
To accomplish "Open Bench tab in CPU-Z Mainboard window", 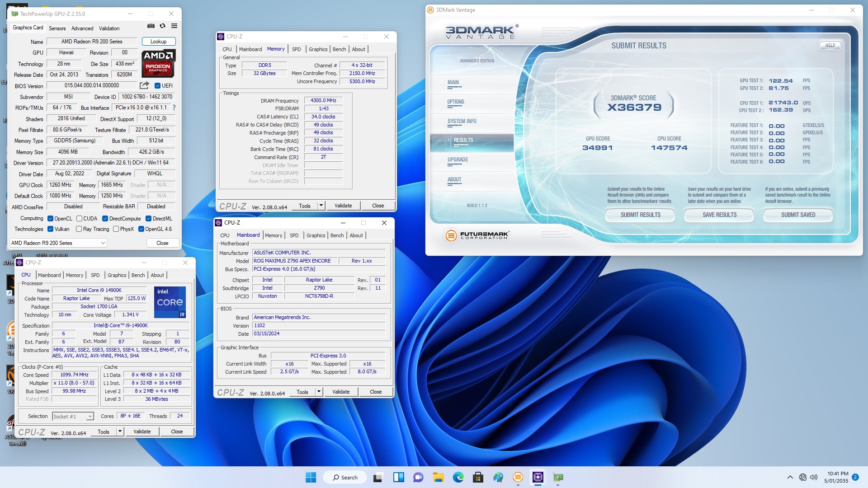I will 337,235.
